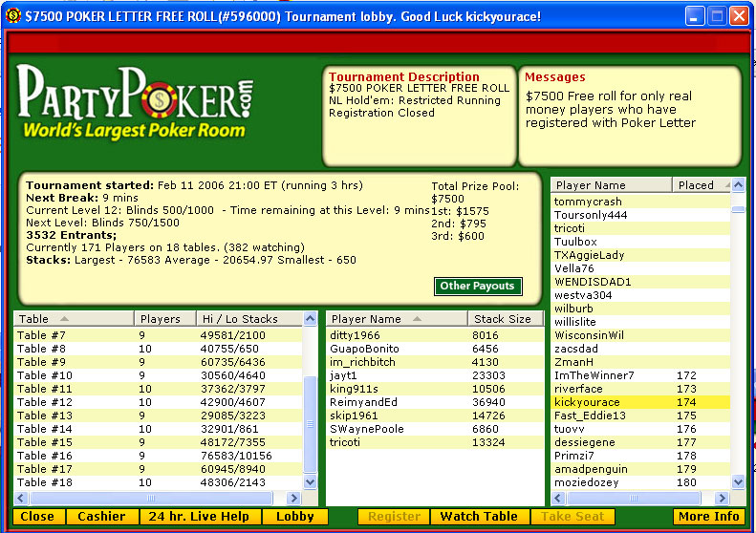Click the Watch Table button

479,517
